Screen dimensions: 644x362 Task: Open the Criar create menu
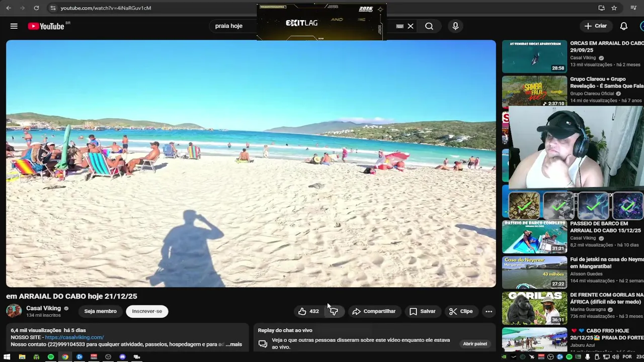(596, 26)
